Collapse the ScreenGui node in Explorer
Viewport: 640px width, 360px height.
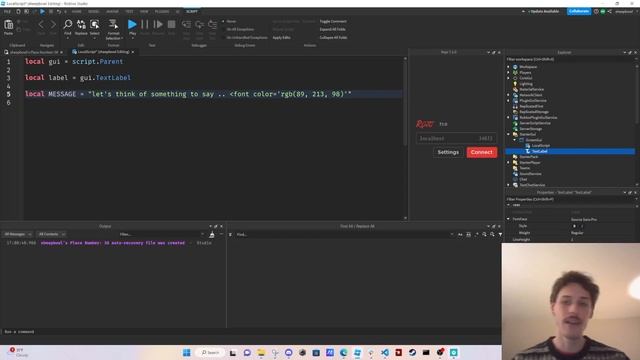click(x=515, y=140)
